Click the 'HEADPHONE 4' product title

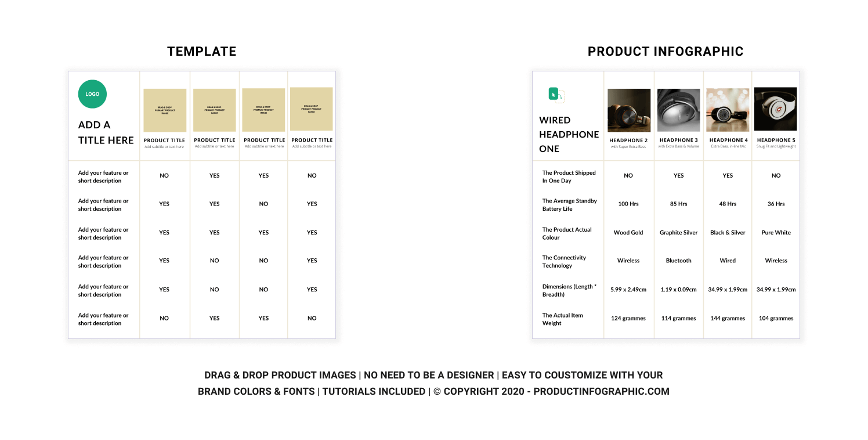pos(729,140)
